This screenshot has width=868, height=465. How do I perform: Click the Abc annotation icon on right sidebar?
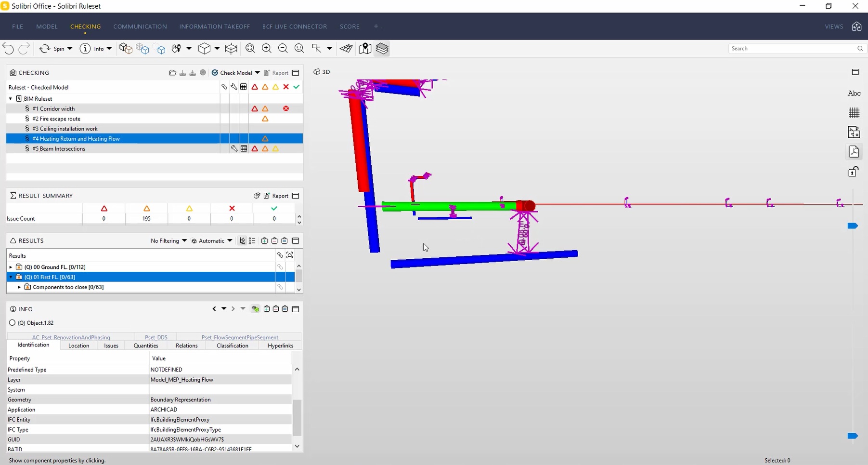click(x=854, y=93)
